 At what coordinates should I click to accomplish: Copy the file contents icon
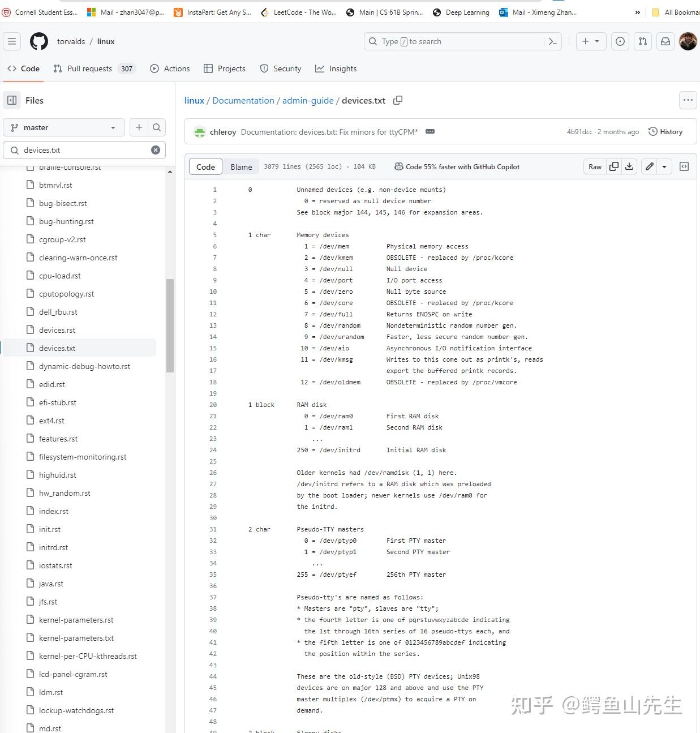pos(614,166)
